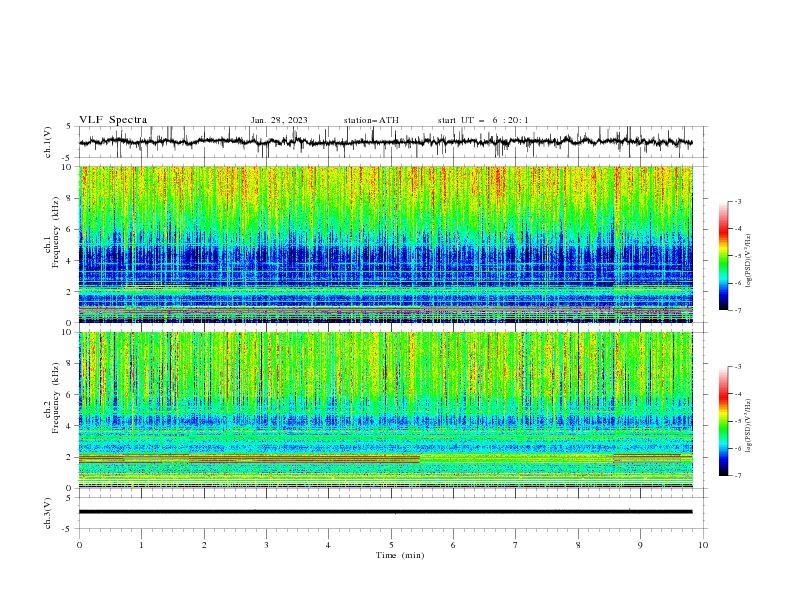Click the ch.3 flat waveform trace
This screenshot has width=792, height=612.
pos(386,512)
